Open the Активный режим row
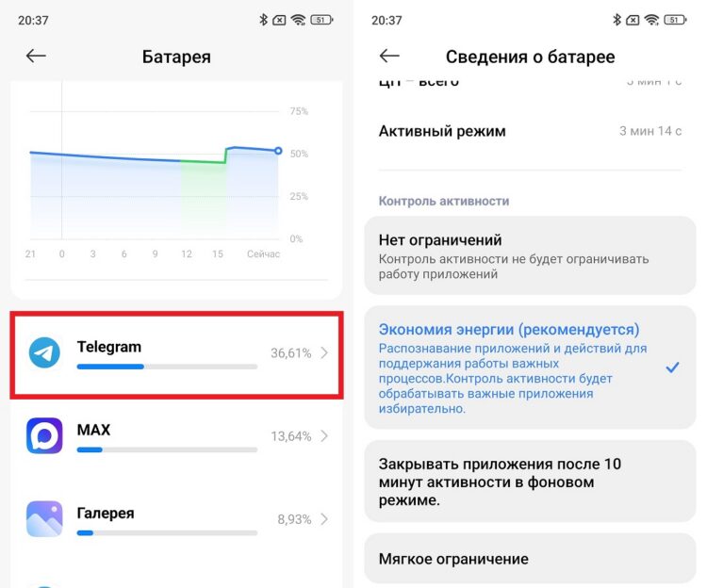707x588 pixels. (530, 131)
